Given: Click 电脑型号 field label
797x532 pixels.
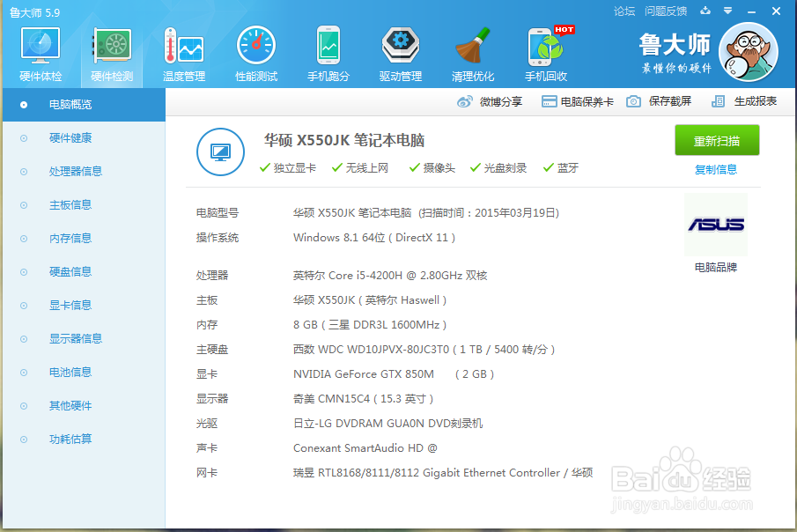Looking at the screenshot, I should point(218,213).
